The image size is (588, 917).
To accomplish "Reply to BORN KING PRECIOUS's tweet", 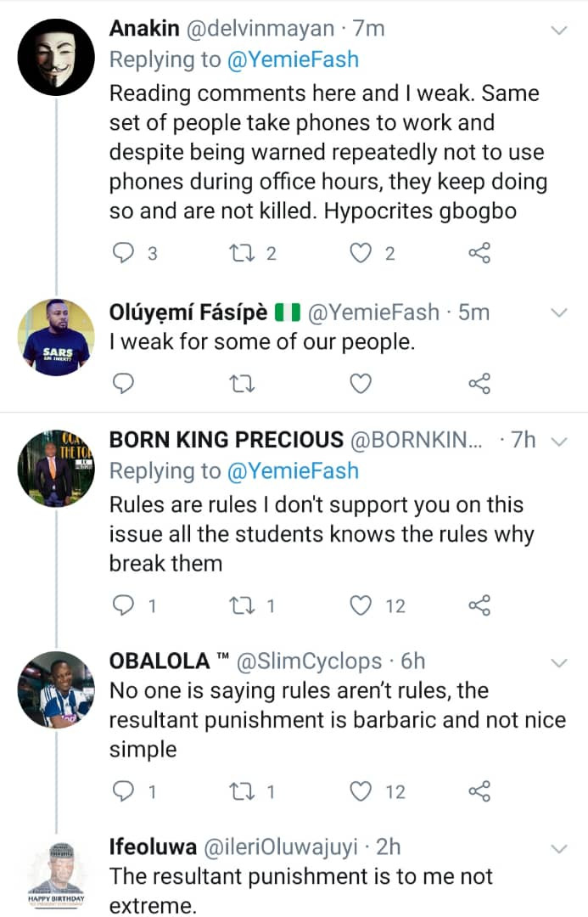I will [124, 605].
